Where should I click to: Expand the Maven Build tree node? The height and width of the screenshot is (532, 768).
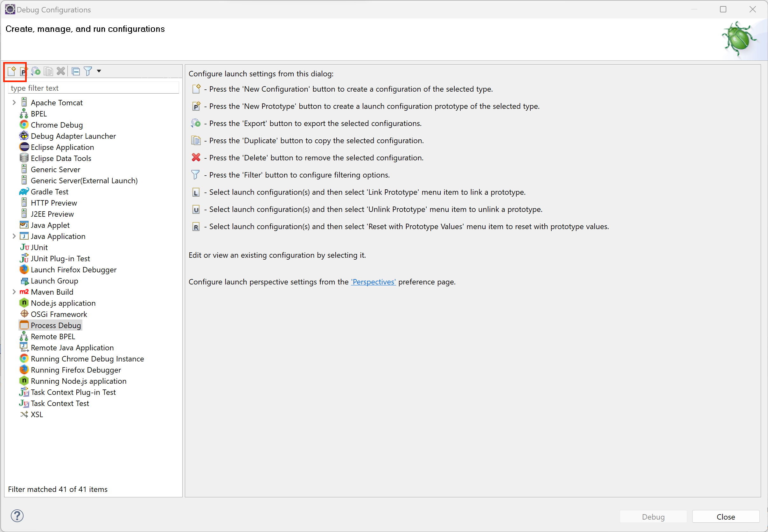pyautogui.click(x=14, y=292)
